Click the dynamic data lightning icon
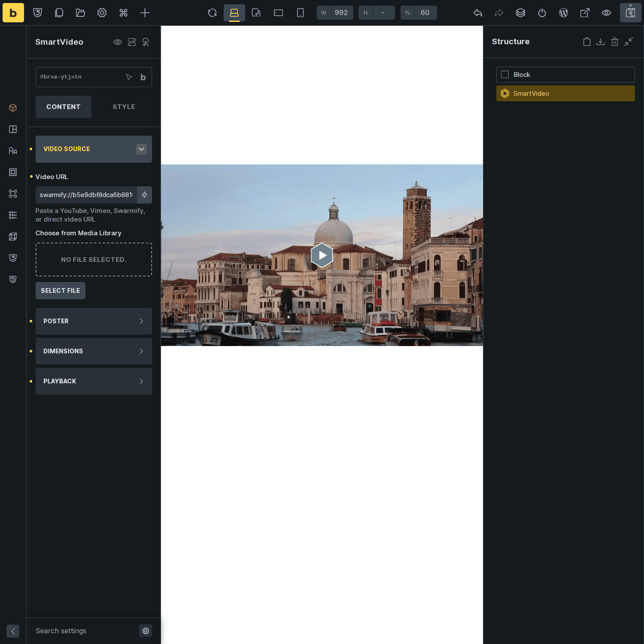Viewport: 644px width, 644px height. click(x=144, y=195)
